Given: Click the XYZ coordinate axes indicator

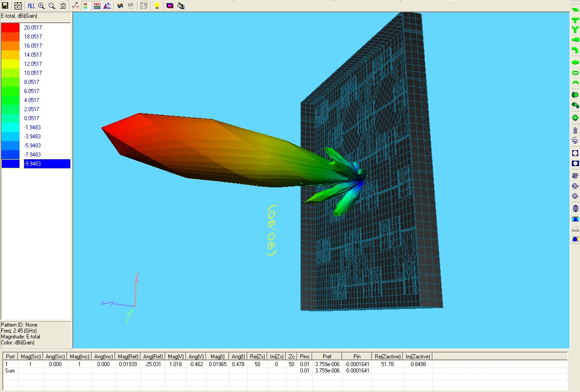Looking at the screenshot, I should 119,299.
